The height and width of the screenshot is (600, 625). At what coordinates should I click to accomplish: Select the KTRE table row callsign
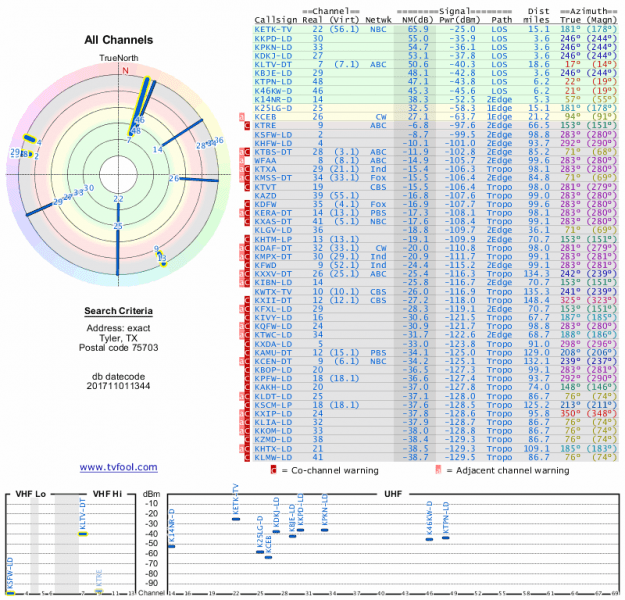265,126
